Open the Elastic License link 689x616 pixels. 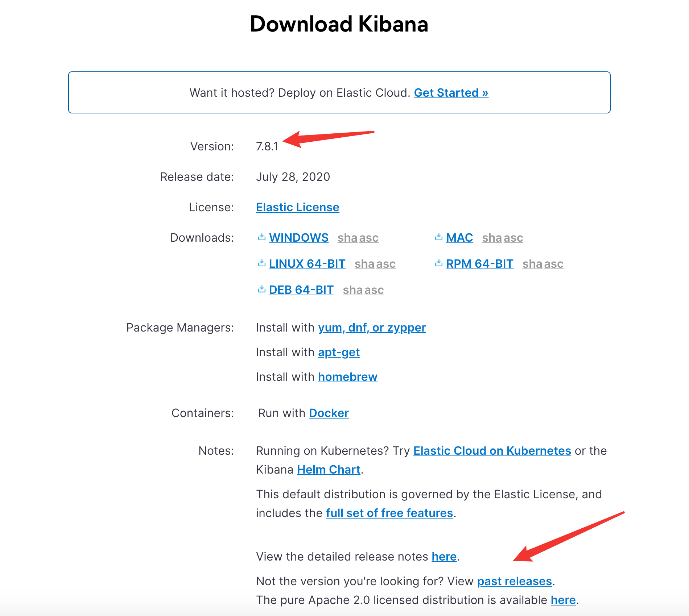click(x=297, y=207)
